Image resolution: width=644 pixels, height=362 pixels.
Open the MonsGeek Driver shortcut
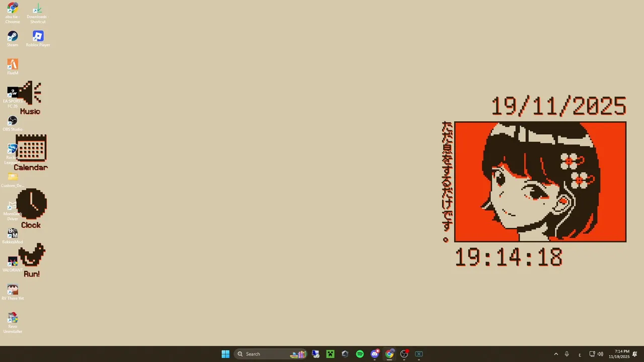pyautogui.click(x=12, y=210)
